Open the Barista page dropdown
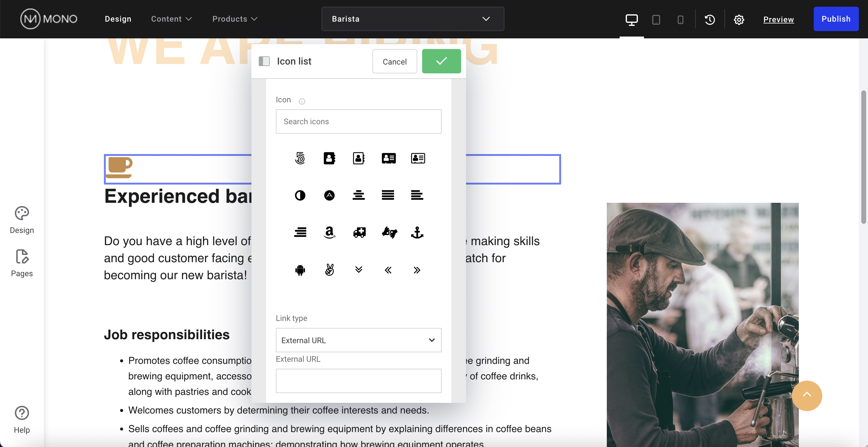Viewport: 868px width, 447px height. pyautogui.click(x=413, y=19)
